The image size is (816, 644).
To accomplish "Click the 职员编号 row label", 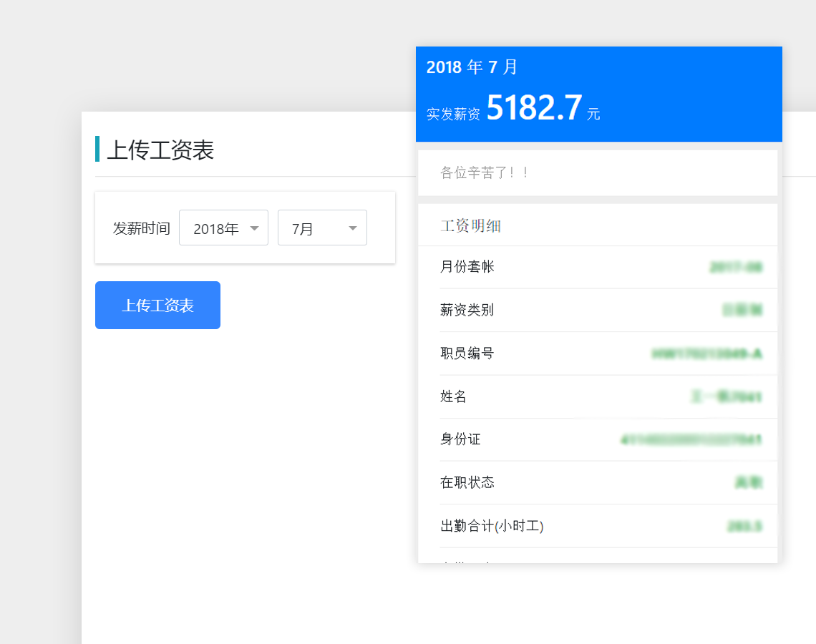I will pyautogui.click(x=467, y=353).
